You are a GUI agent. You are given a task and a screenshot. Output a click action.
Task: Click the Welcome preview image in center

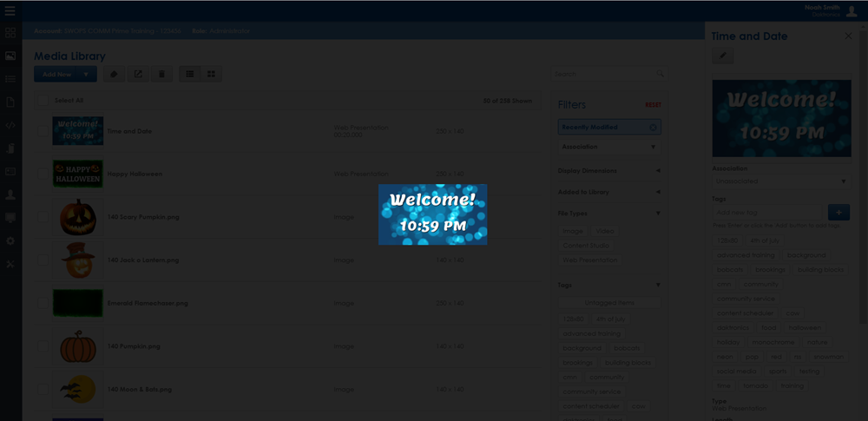tap(433, 214)
